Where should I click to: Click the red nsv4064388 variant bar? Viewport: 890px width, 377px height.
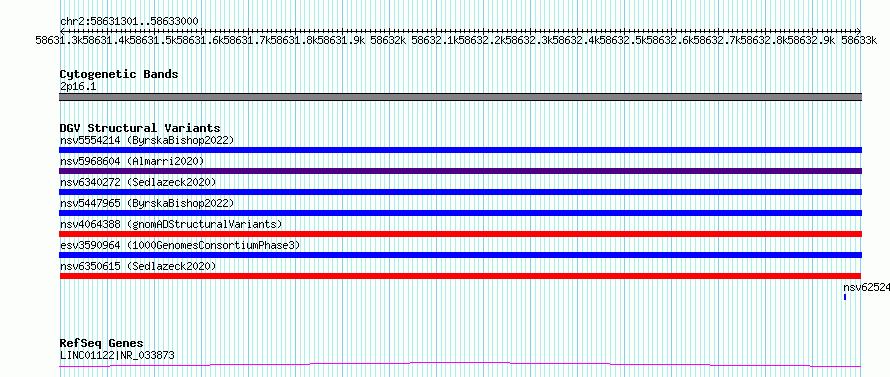[x=460, y=234]
